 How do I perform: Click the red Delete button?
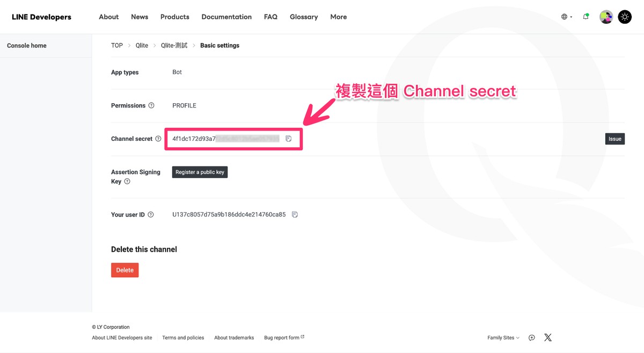(x=125, y=270)
